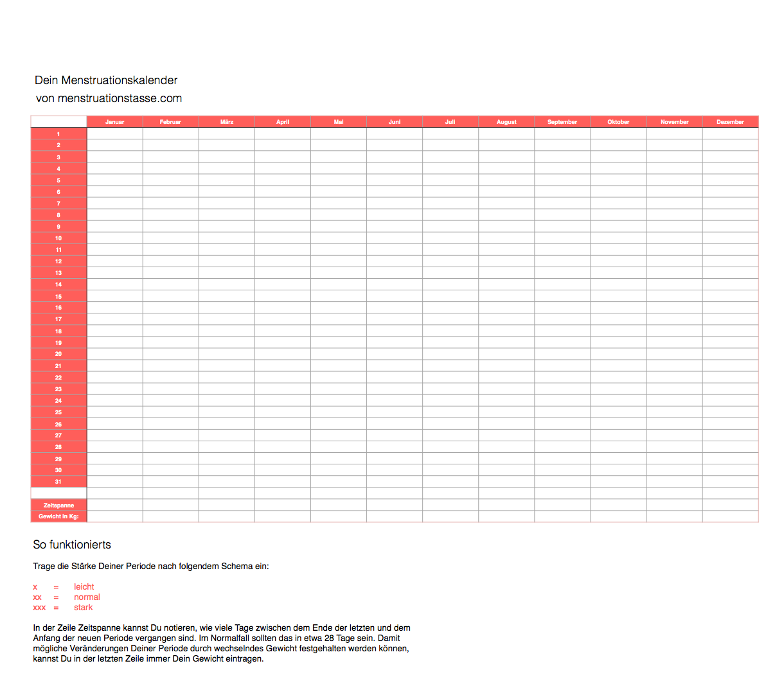The height and width of the screenshot is (677, 784).
Task: Click the day 15 row label
Action: pyautogui.click(x=58, y=297)
